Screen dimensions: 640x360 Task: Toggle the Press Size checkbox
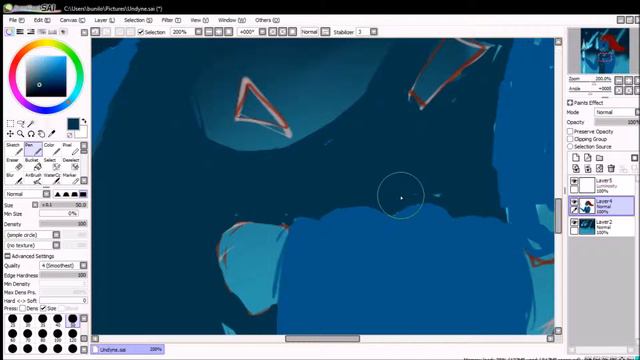[x=43, y=308]
